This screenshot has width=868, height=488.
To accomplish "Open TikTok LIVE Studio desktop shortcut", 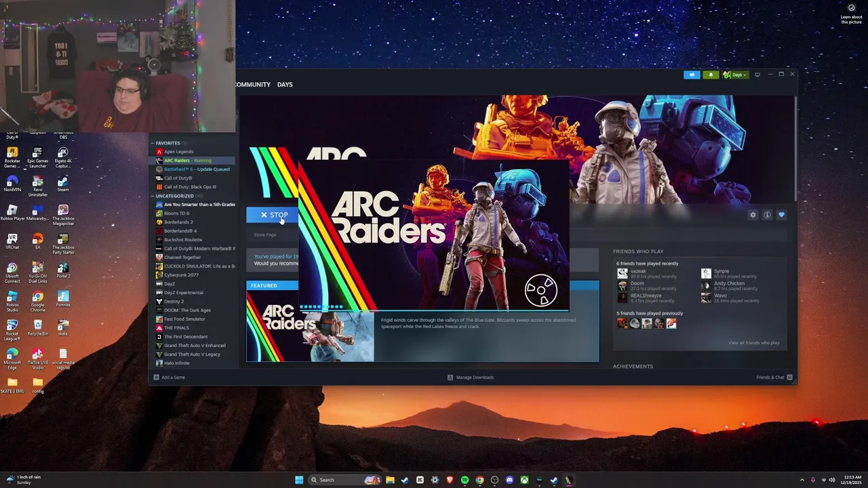I will pyautogui.click(x=37, y=359).
